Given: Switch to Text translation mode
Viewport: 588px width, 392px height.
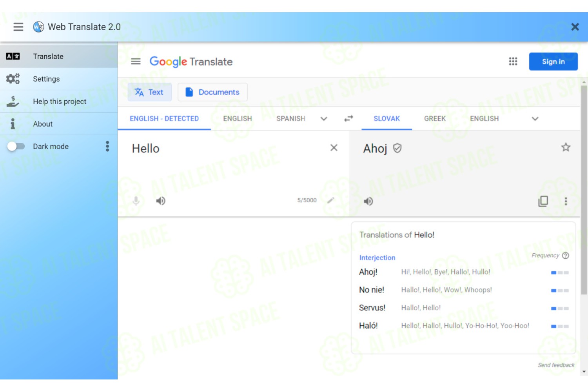Looking at the screenshot, I should (149, 92).
